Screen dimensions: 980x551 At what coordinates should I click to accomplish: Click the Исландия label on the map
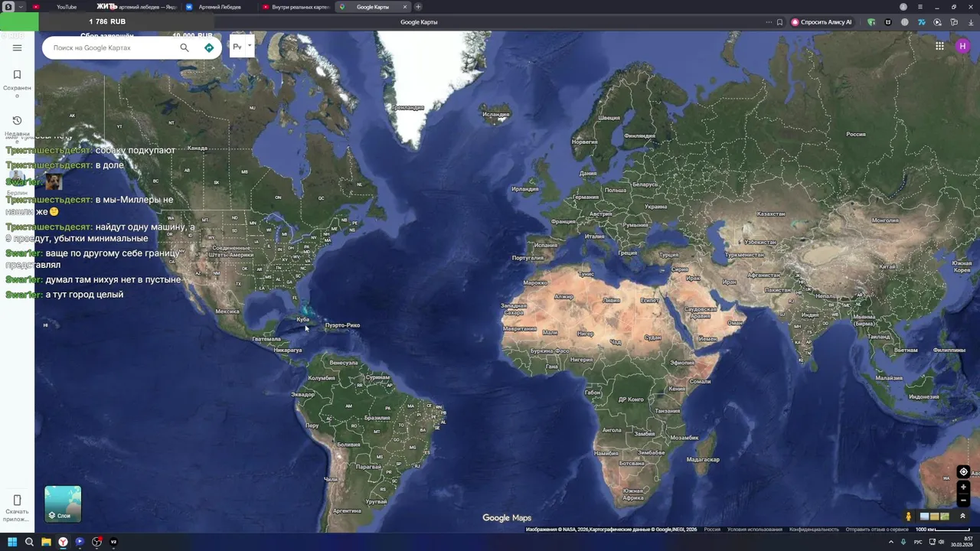[496, 115]
